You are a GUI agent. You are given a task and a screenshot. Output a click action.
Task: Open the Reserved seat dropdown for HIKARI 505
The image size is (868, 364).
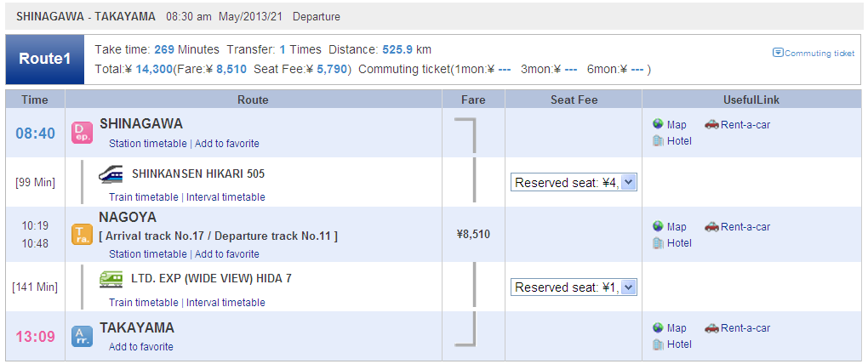(x=574, y=183)
